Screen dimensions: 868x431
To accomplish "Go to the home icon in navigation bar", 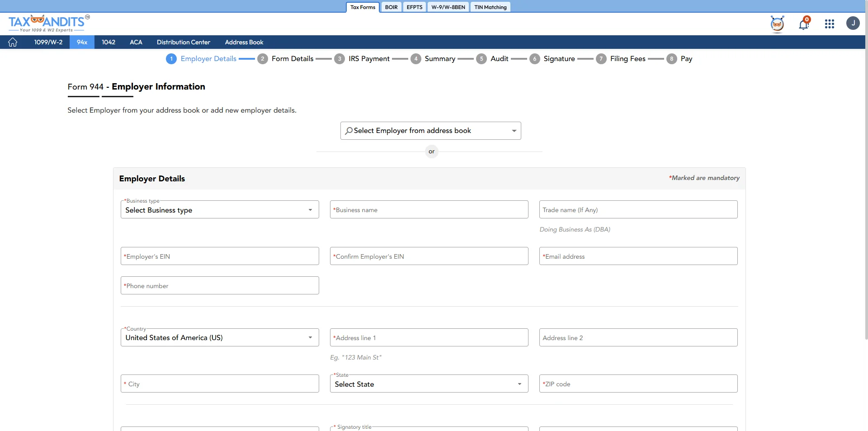I will tap(13, 42).
